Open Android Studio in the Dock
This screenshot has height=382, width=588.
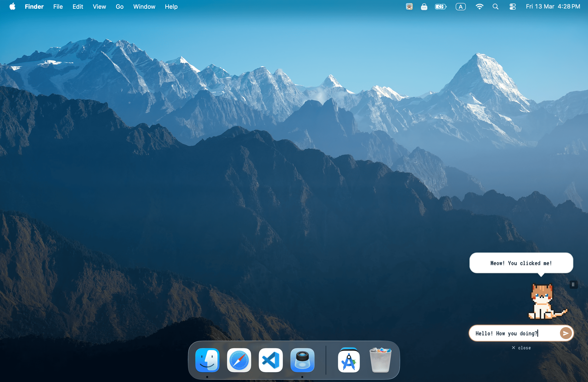click(x=349, y=360)
